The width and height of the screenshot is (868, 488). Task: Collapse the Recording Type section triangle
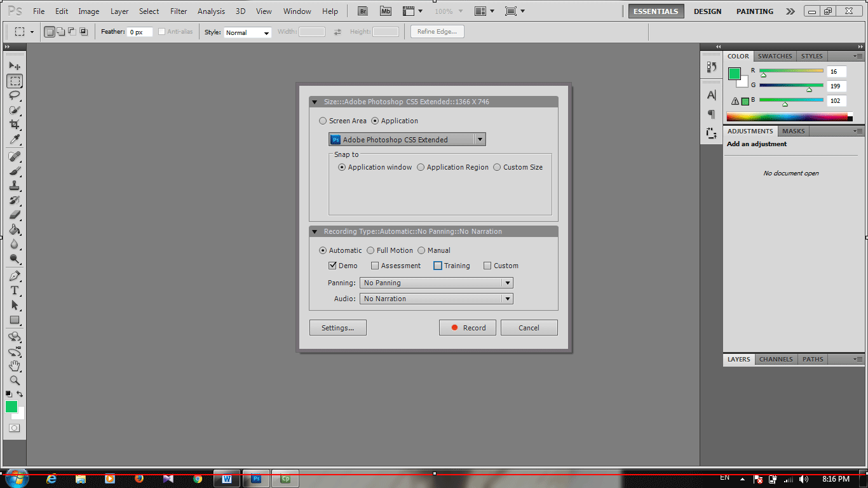click(x=315, y=231)
